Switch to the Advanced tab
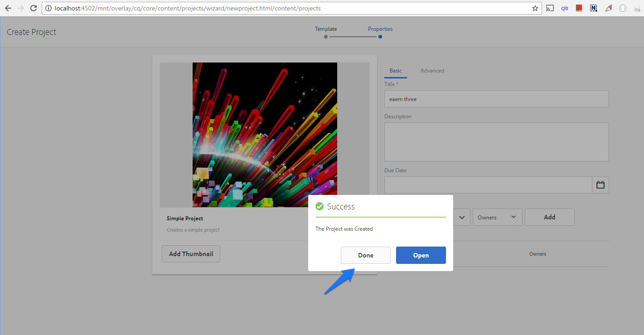Screen dimensions: 644x335 coord(432,71)
